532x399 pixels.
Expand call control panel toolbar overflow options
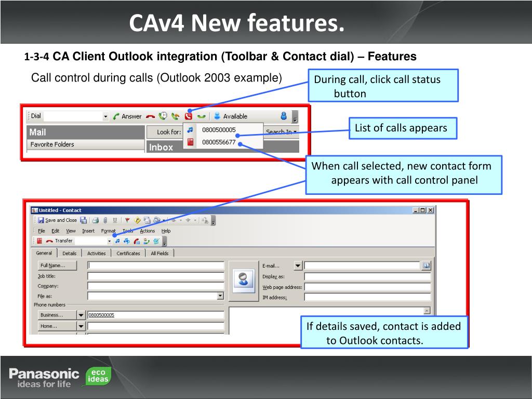point(165,241)
